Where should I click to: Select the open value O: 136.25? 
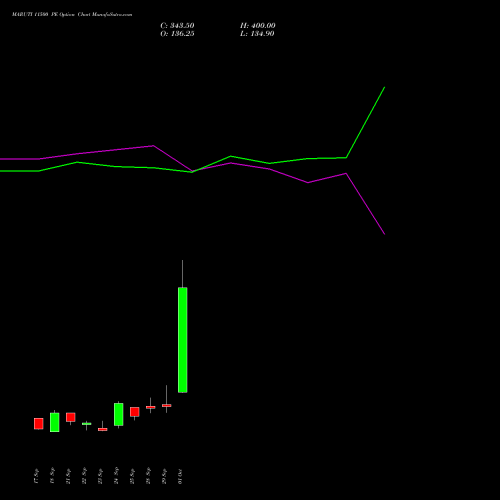click(x=177, y=34)
